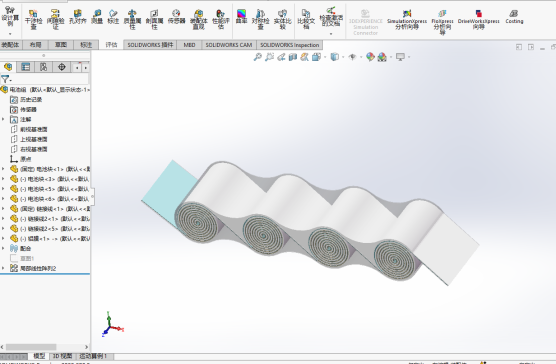Switch to SOLIDWORKS 插件 tab
556x364 pixels.
(x=150, y=45)
